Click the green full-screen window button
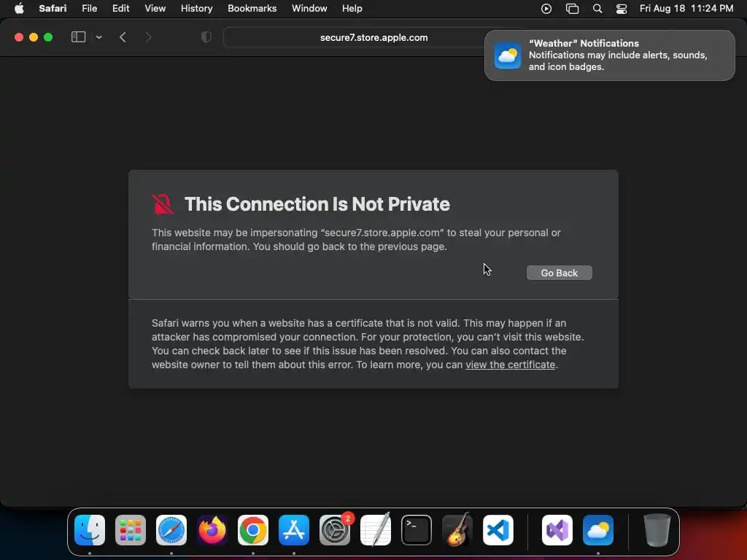This screenshot has height=560, width=747. (x=48, y=37)
